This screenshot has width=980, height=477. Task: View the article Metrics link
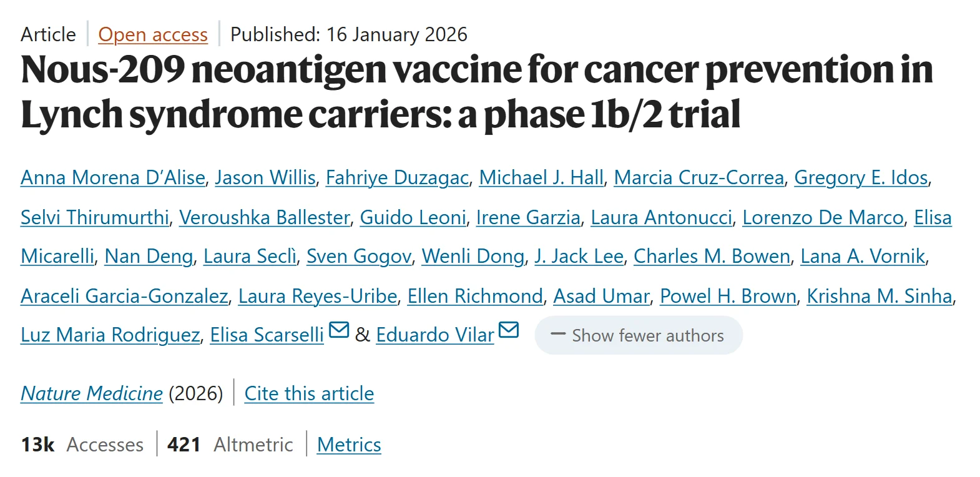point(349,445)
